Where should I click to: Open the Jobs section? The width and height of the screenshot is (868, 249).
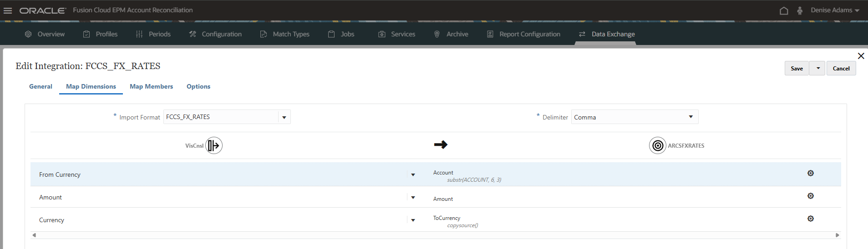tap(341, 34)
